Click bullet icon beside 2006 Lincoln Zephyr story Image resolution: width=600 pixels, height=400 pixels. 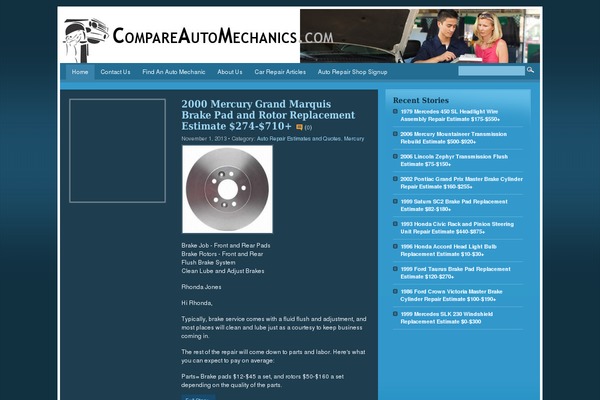tap(395, 156)
